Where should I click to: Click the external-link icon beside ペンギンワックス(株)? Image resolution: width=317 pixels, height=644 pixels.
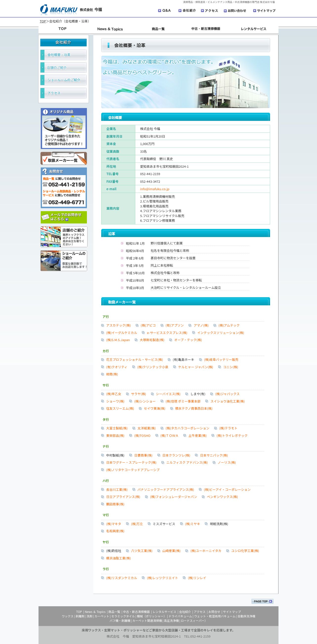coord(203,497)
